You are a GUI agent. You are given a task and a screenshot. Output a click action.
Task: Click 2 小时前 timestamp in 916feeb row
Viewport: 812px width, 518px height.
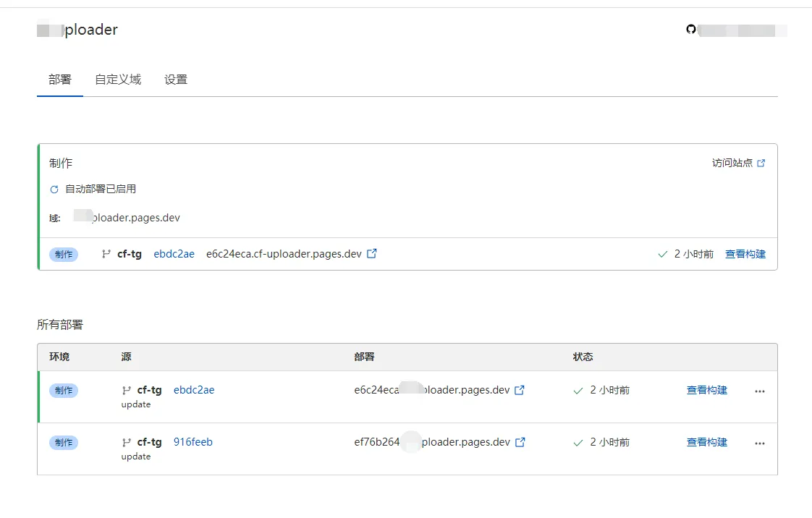610,443
